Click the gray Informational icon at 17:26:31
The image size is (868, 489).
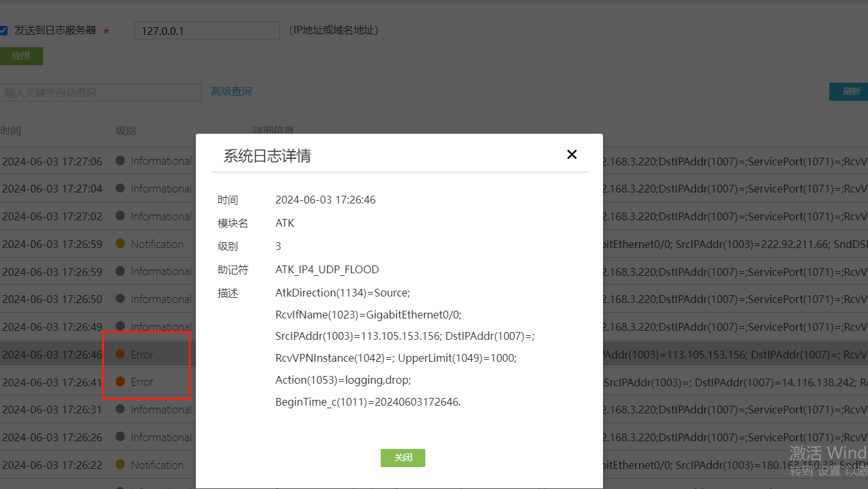pyautogui.click(x=120, y=410)
